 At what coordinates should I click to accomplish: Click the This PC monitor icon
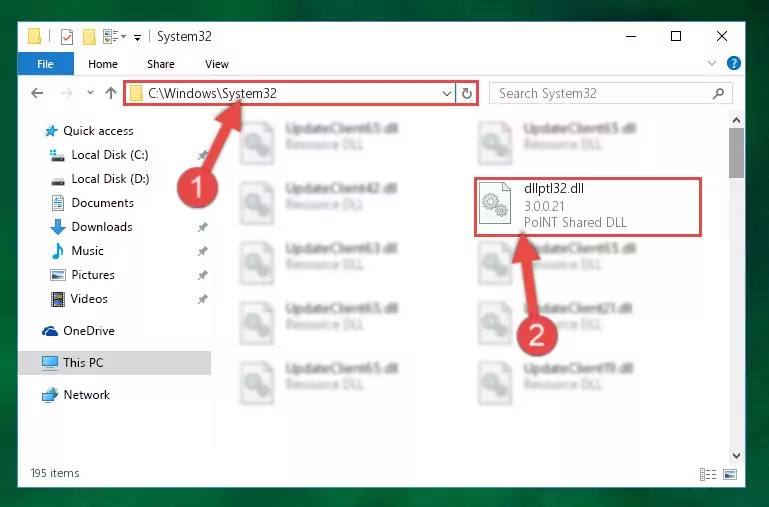coord(50,363)
